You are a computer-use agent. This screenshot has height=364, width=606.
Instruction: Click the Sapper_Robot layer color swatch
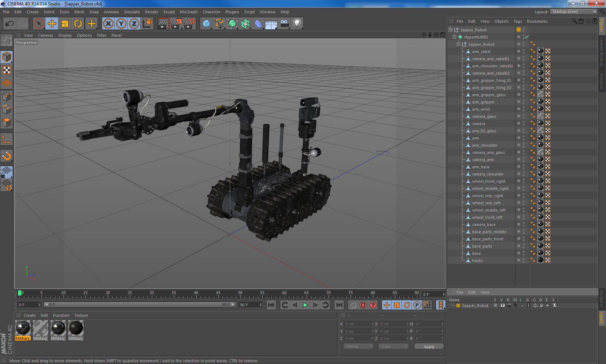point(458,305)
